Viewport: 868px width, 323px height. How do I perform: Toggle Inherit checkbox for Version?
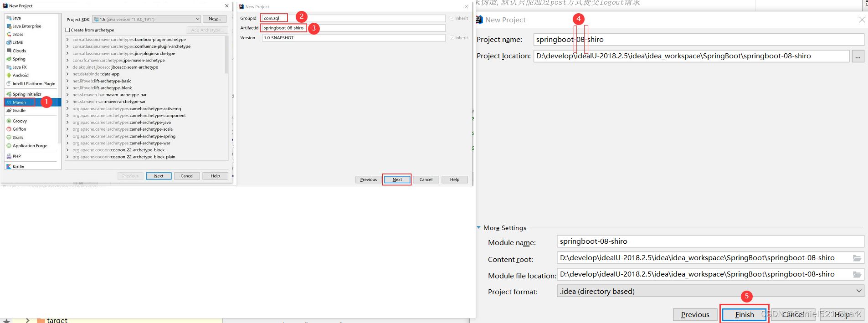pyautogui.click(x=452, y=38)
